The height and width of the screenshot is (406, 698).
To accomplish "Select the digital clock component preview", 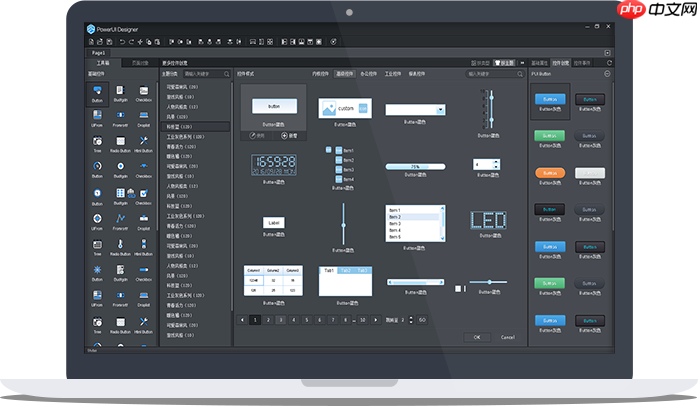I will coord(274,165).
